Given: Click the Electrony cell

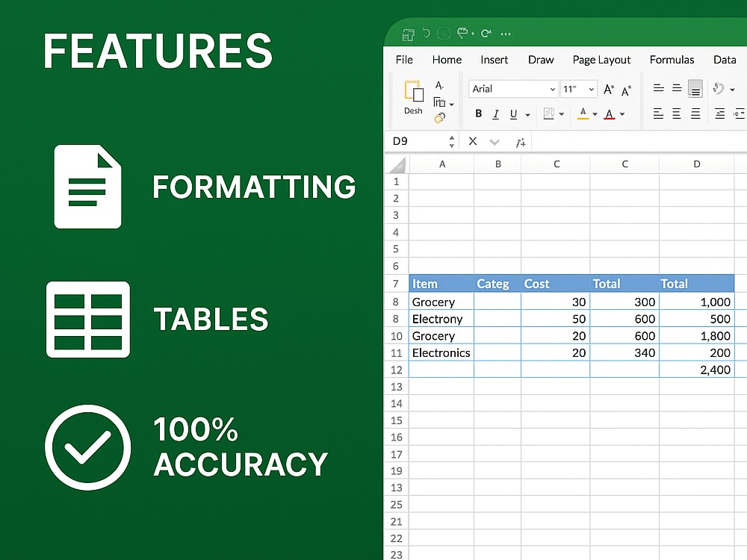Looking at the screenshot, I should tap(441, 319).
